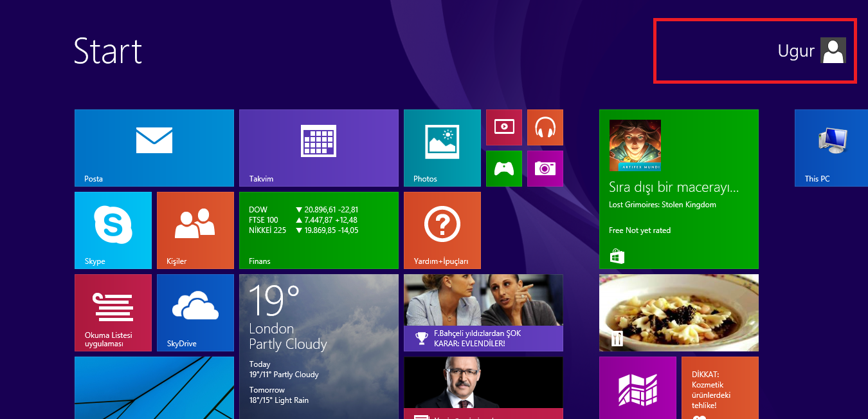The height and width of the screenshot is (419, 868).
Task: Click the Lost Grimoires game cover art
Action: click(635, 145)
